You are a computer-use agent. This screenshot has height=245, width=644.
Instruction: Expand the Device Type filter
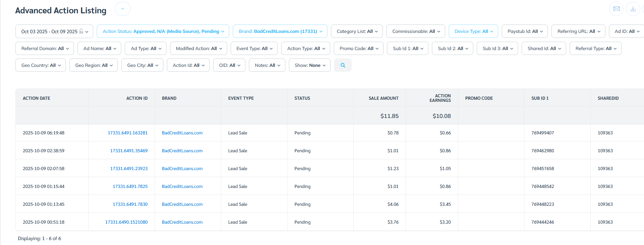(473, 31)
